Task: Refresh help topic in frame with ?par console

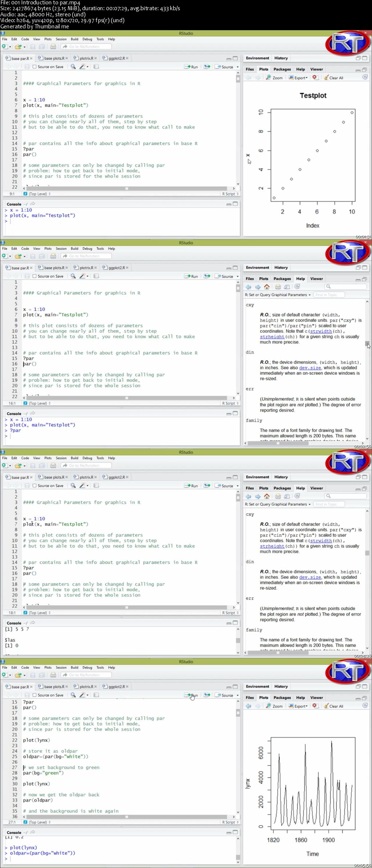Action: (x=297, y=287)
